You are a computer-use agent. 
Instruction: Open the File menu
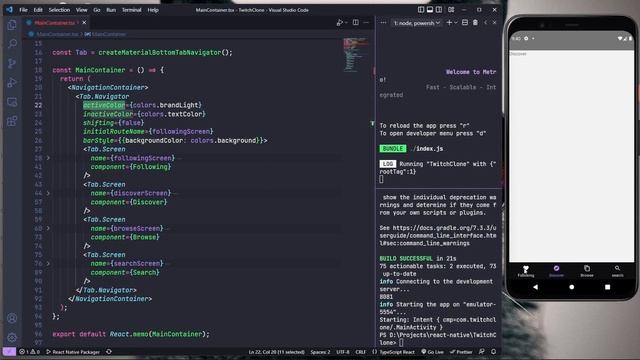pyautogui.click(x=24, y=10)
